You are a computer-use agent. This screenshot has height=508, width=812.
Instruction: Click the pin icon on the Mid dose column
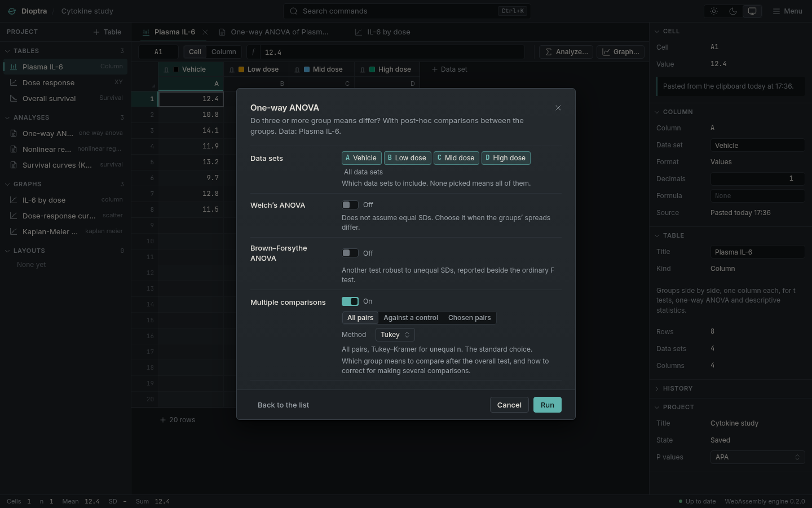pos(297,70)
